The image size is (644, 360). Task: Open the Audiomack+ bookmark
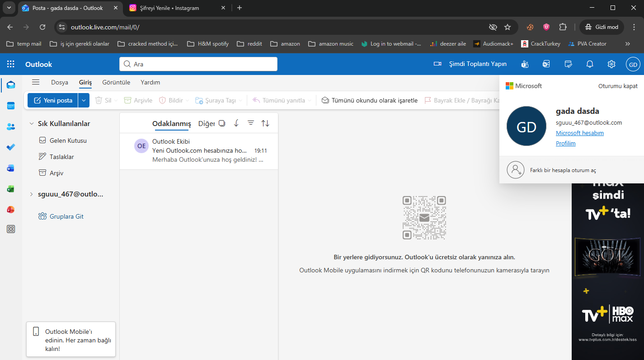(493, 44)
